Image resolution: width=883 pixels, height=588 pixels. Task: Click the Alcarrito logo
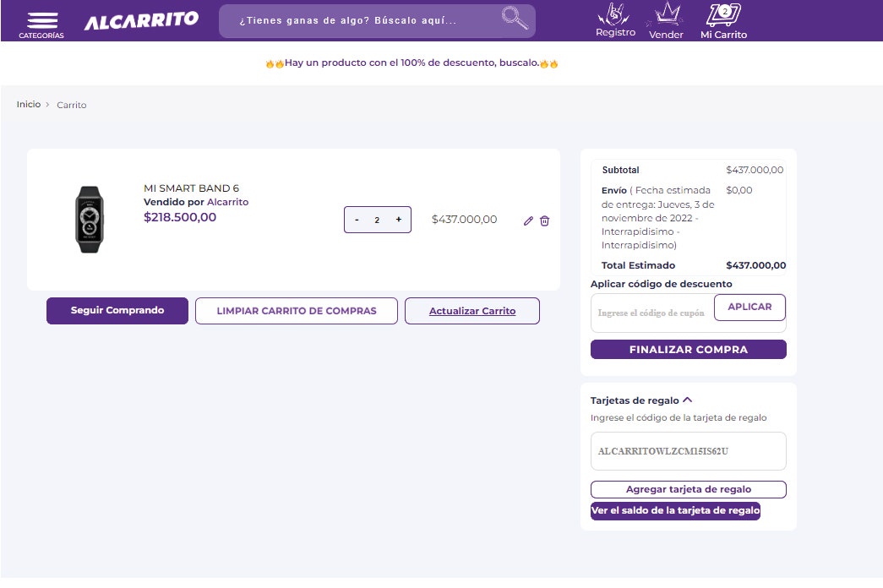[x=141, y=21]
